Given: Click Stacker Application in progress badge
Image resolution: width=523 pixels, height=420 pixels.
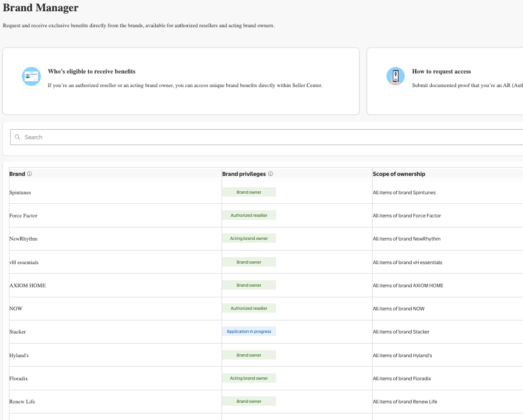Looking at the screenshot, I should 249,331.
